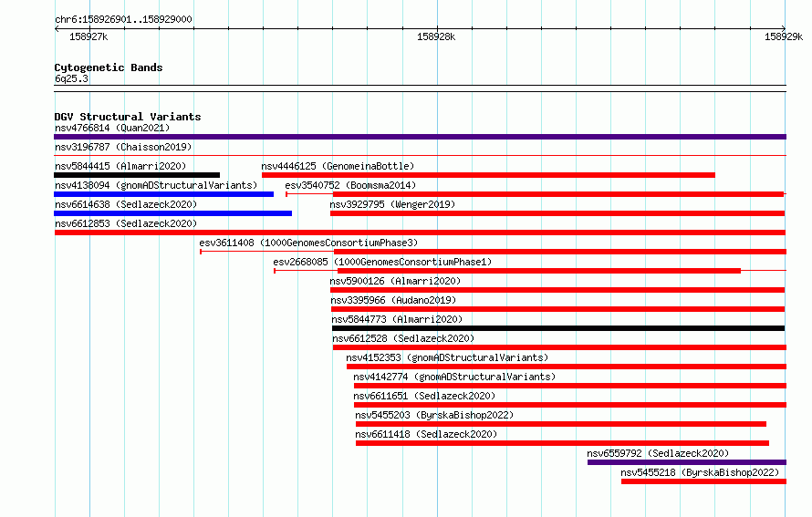Select nsv6612853 (Sedlazeck2020) label
The image size is (812, 517).
coord(126,223)
